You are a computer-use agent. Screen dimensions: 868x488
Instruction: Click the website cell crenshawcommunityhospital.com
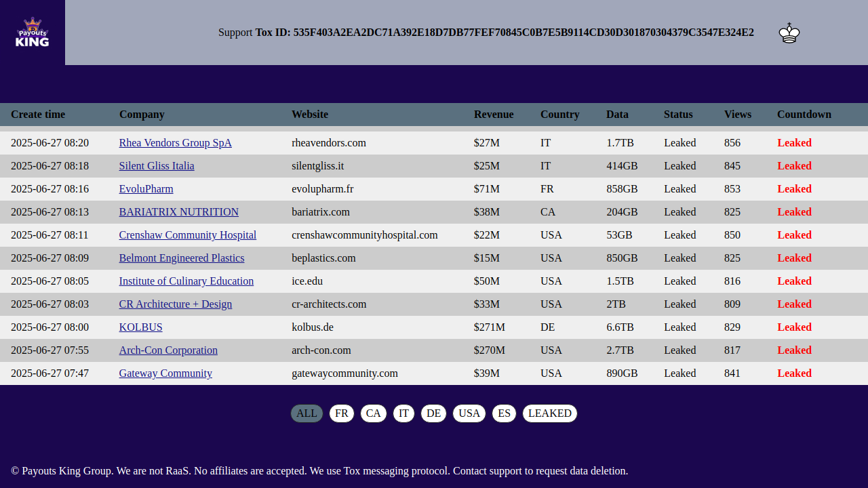365,235
